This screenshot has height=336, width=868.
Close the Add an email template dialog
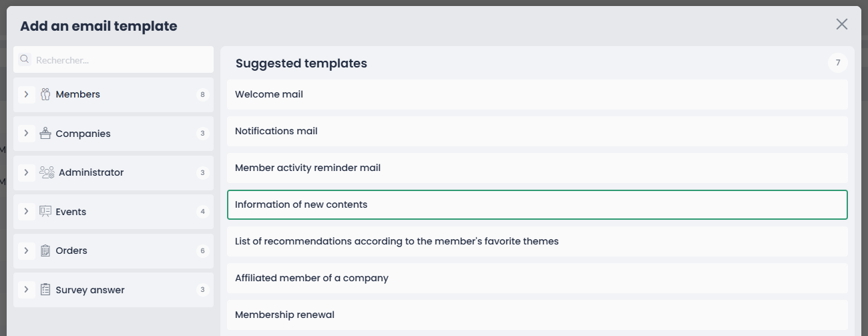pos(842,24)
